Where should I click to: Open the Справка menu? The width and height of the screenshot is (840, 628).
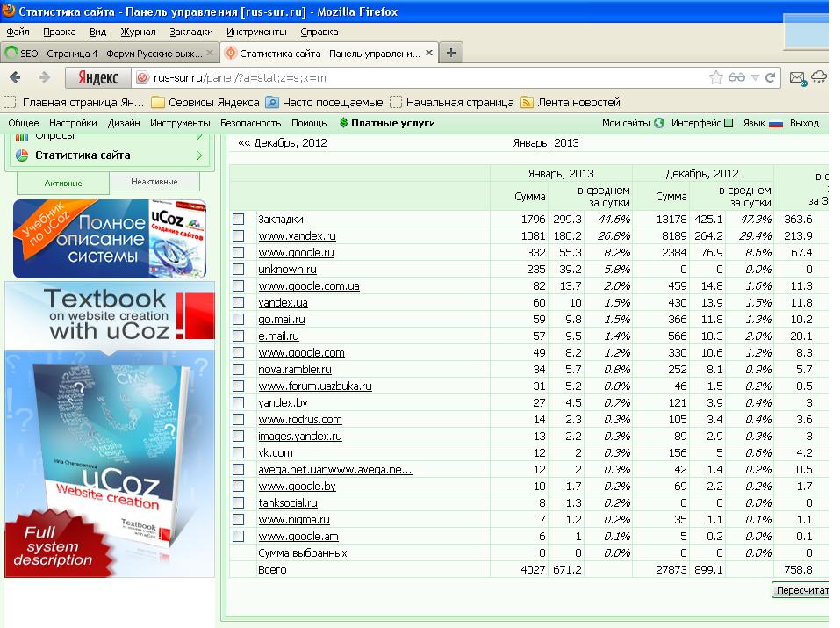tap(319, 32)
